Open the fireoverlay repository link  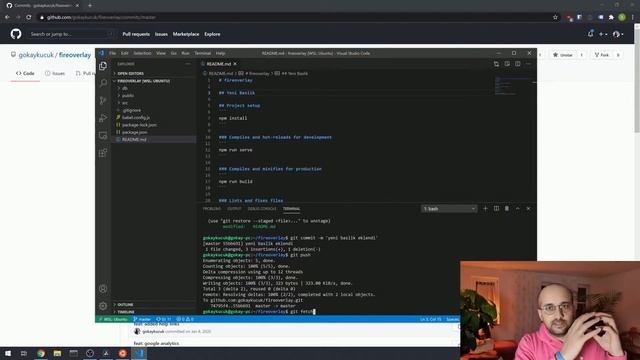[75, 55]
